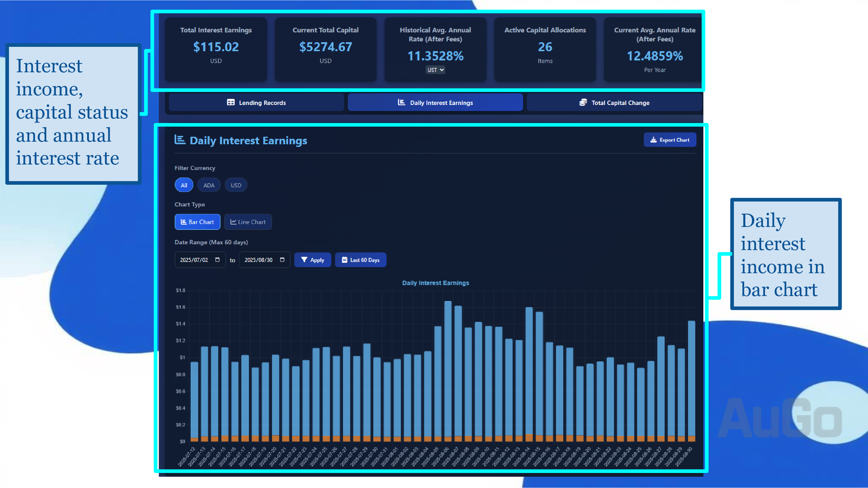Switch to the Lending Records tab

point(256,102)
